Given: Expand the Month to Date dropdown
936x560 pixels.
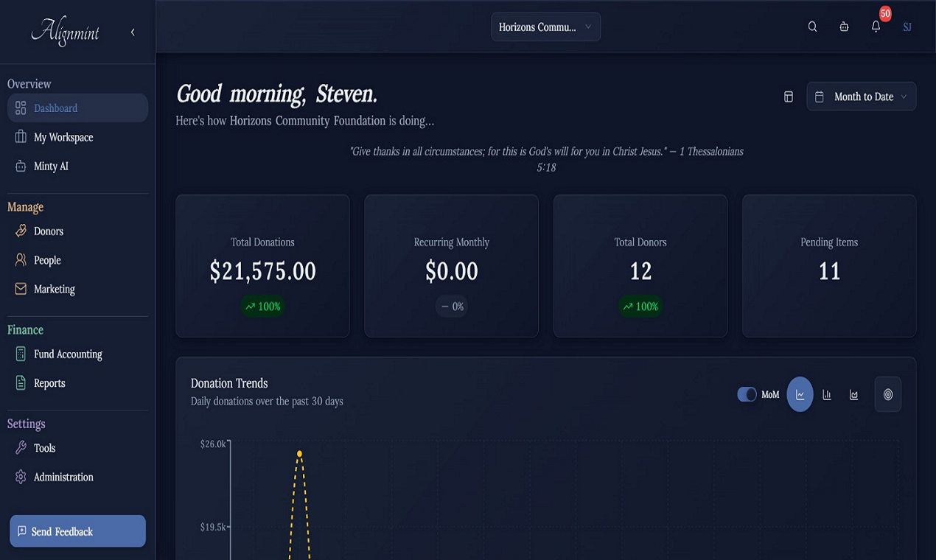Looking at the screenshot, I should tap(861, 97).
